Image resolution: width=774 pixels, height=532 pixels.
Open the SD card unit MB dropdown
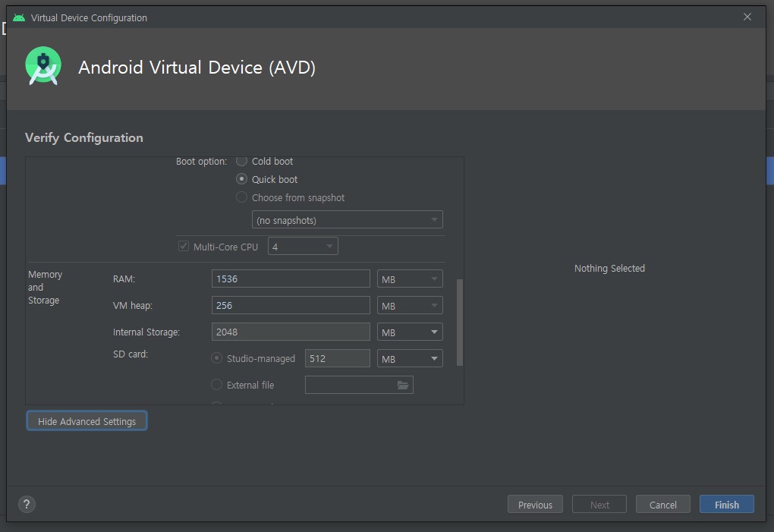pyautogui.click(x=410, y=359)
